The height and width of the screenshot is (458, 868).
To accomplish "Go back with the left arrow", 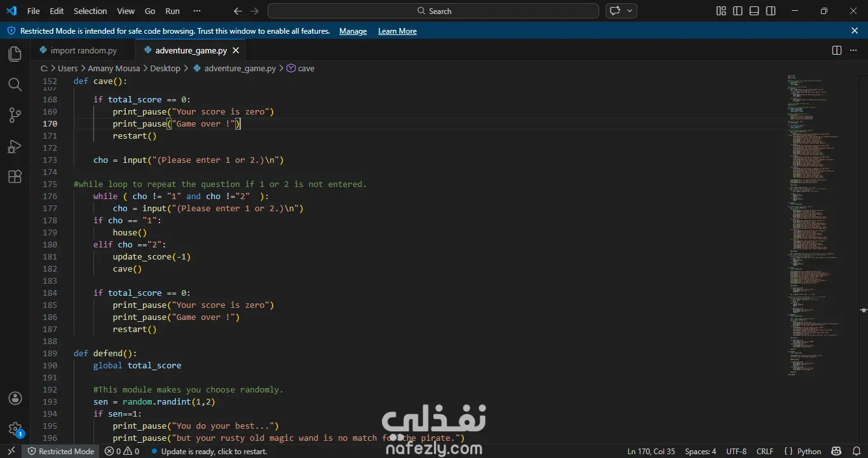I will (x=238, y=11).
